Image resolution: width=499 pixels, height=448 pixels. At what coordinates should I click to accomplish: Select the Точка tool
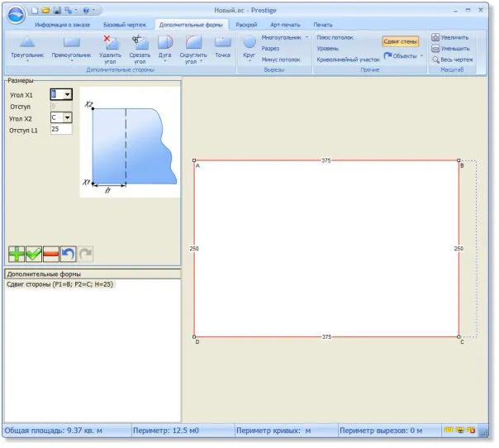pos(222,46)
